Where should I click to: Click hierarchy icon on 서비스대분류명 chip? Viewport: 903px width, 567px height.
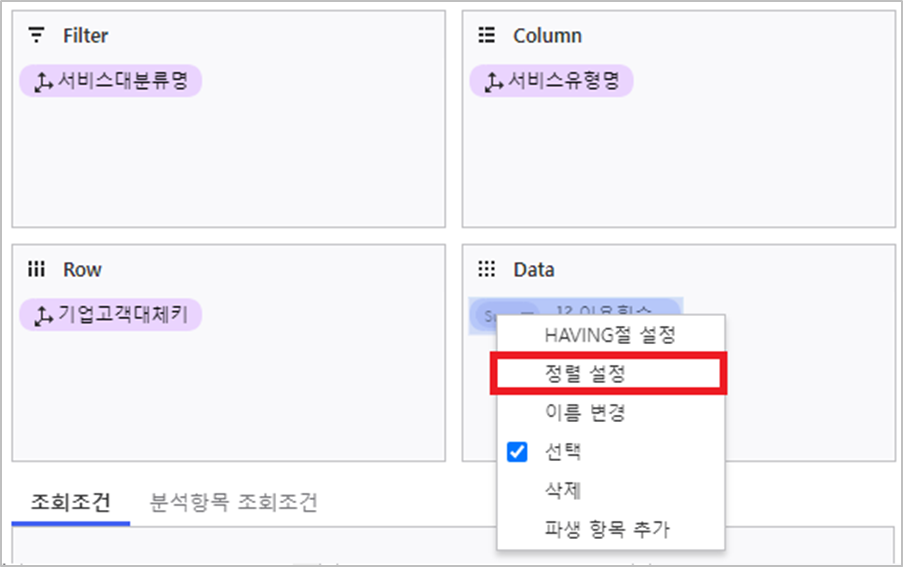point(43,82)
